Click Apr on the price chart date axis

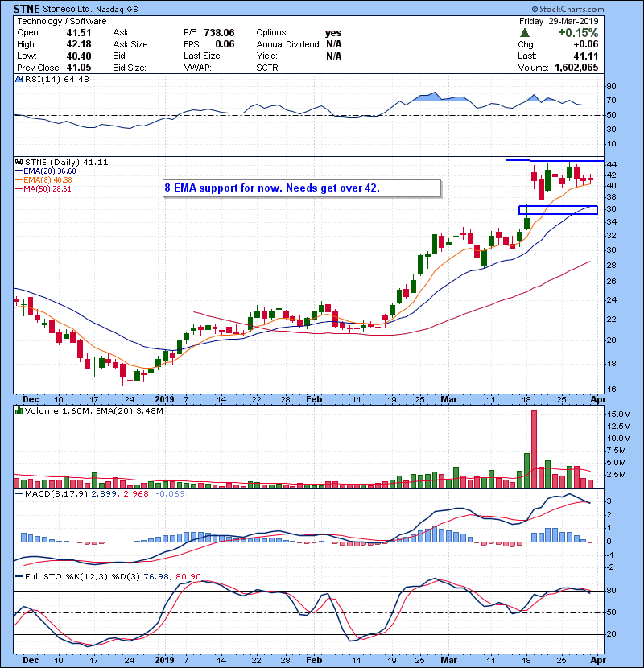pyautogui.click(x=597, y=400)
